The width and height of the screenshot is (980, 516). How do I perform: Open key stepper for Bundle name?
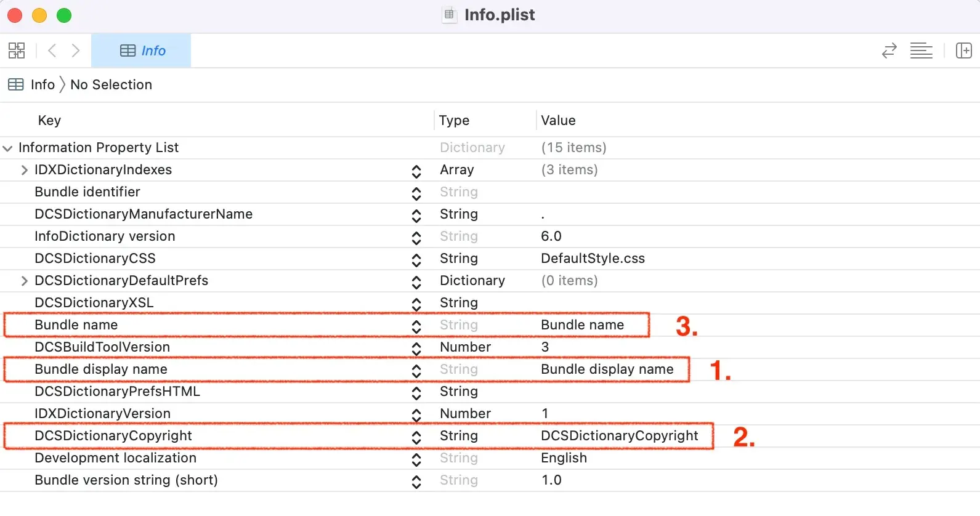click(416, 326)
